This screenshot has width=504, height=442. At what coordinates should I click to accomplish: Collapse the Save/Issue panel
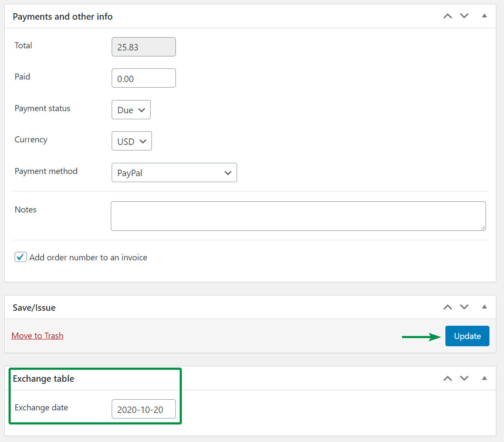click(484, 307)
